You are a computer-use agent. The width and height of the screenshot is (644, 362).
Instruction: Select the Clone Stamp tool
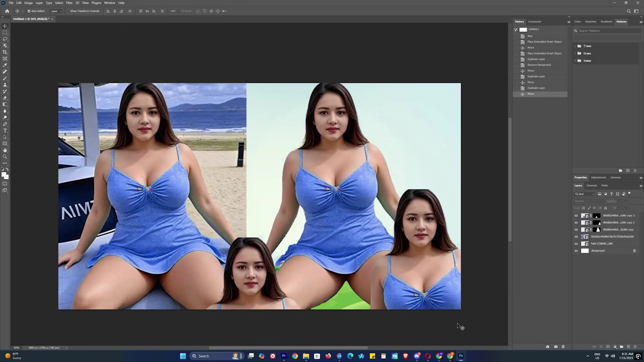click(5, 85)
